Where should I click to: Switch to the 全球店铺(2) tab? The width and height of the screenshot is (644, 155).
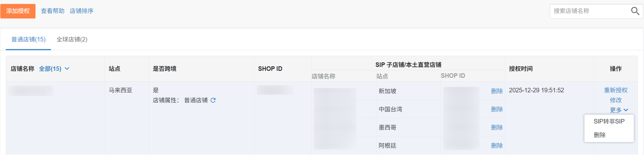[x=72, y=40]
